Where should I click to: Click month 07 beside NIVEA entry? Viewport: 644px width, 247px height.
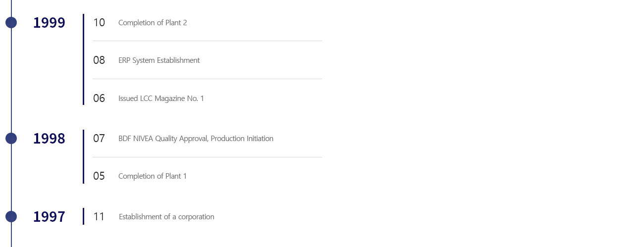(99, 138)
